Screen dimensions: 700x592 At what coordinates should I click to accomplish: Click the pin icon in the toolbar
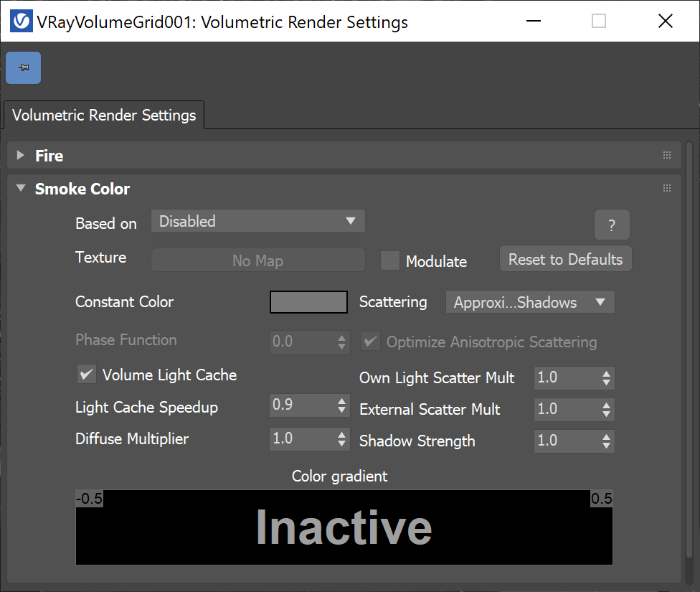click(x=22, y=67)
